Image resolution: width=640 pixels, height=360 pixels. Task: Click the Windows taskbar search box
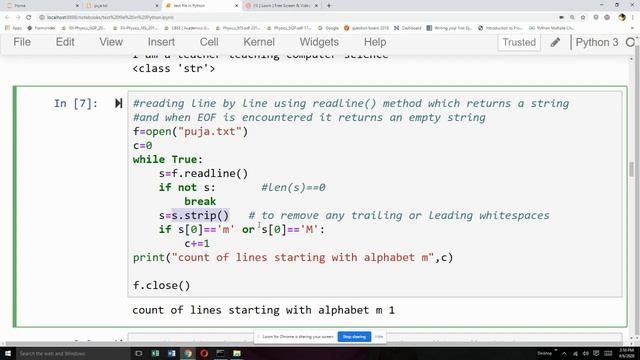tap(73, 353)
